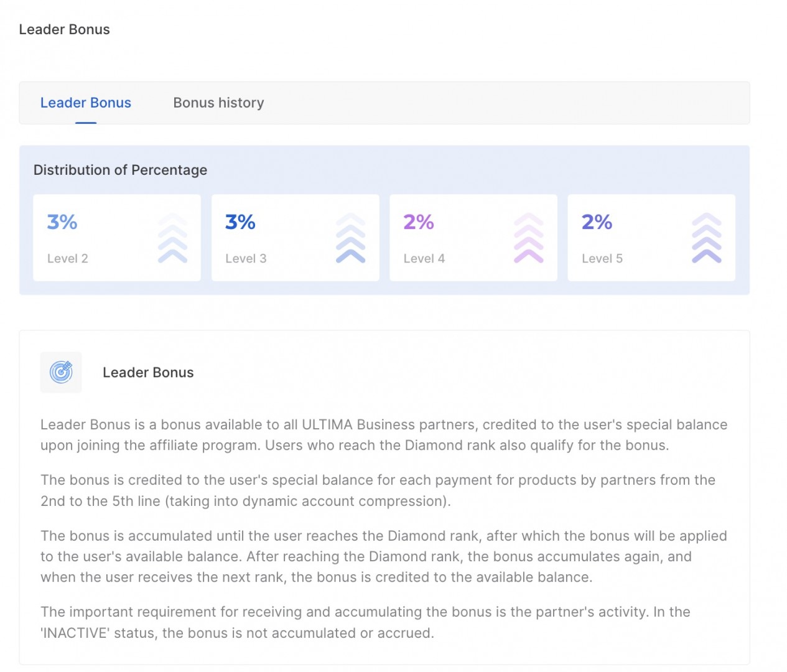The height and width of the screenshot is (672, 787).
Task: Click paragraph about ULTIMA Business partners
Action: (x=383, y=435)
